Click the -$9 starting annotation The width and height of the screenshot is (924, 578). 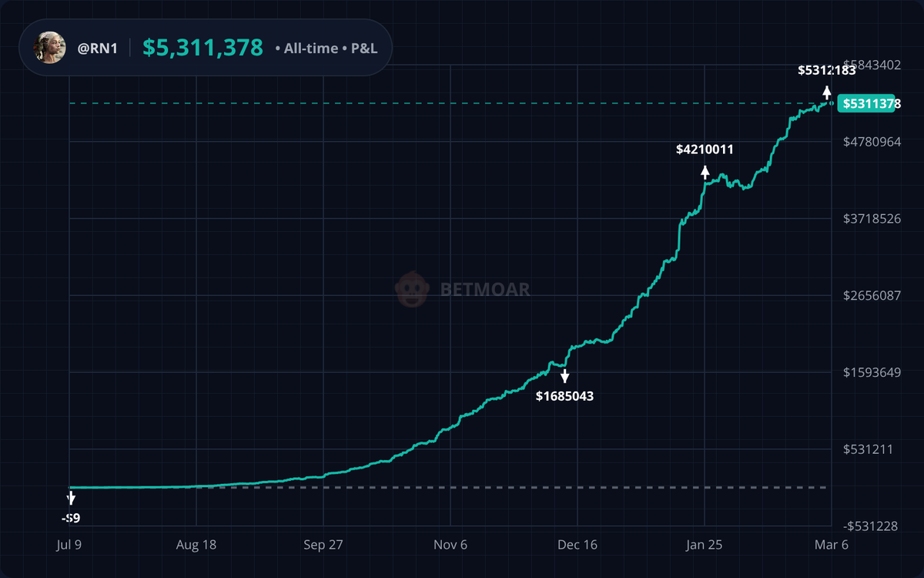[71, 519]
